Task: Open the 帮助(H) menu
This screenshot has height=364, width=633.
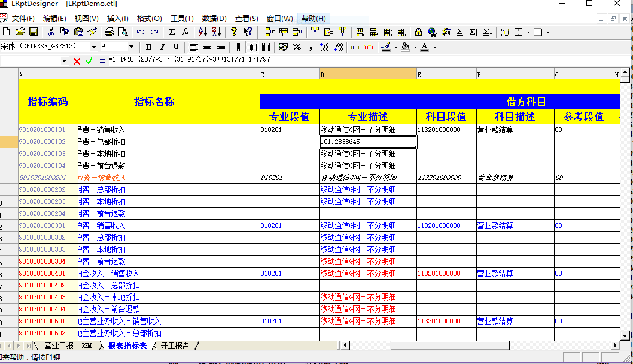Action: [314, 18]
